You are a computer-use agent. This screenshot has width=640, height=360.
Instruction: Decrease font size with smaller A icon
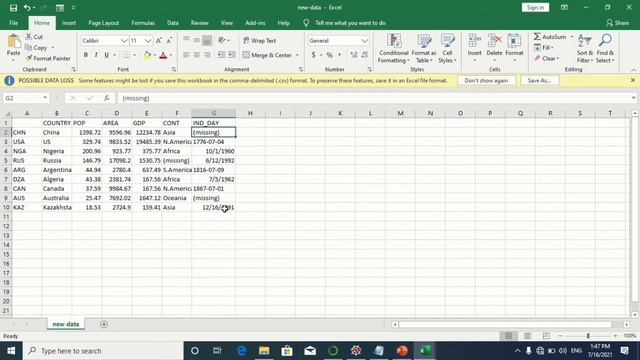(169, 40)
